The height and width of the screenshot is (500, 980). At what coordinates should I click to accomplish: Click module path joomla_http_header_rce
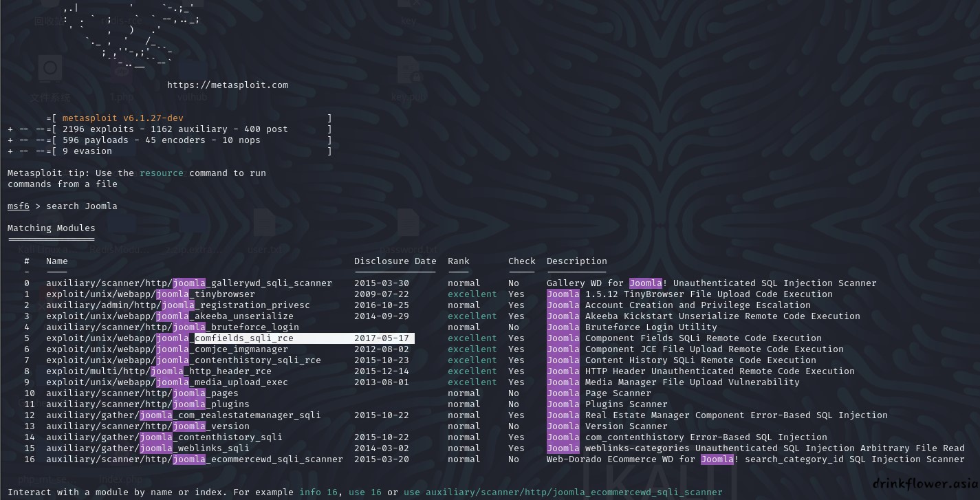[159, 371]
